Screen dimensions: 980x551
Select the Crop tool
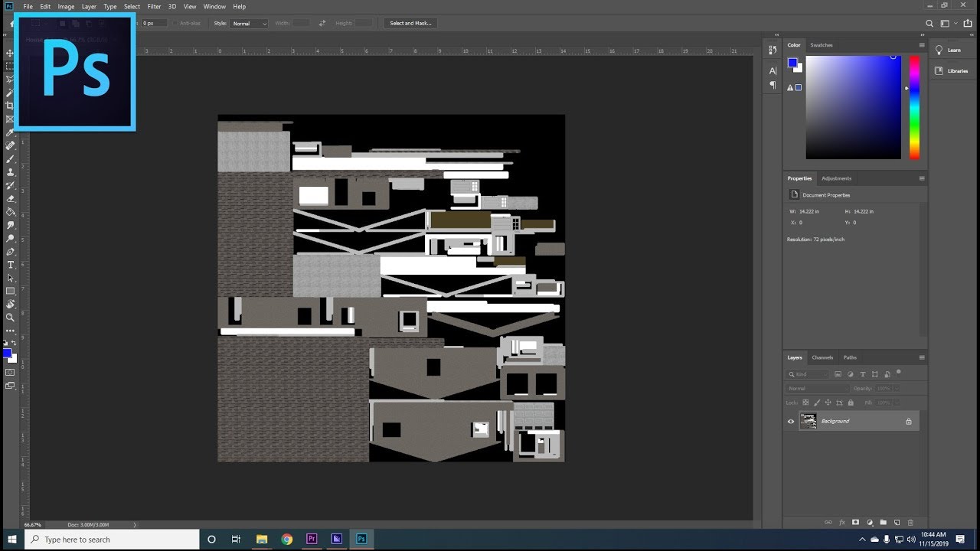pyautogui.click(x=10, y=106)
